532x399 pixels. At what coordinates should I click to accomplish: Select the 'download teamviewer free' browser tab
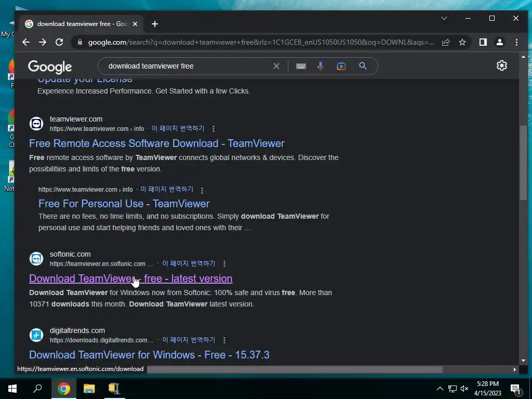pos(82,24)
